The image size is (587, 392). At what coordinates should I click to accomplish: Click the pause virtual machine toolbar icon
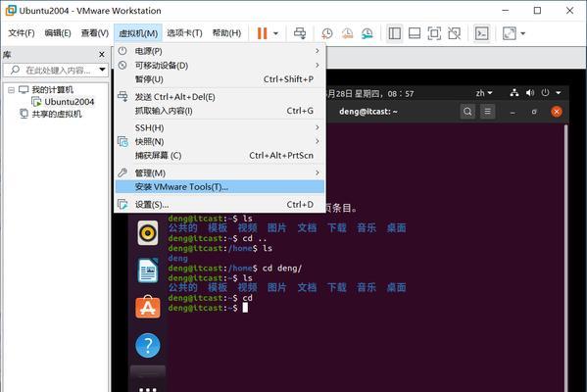(262, 33)
